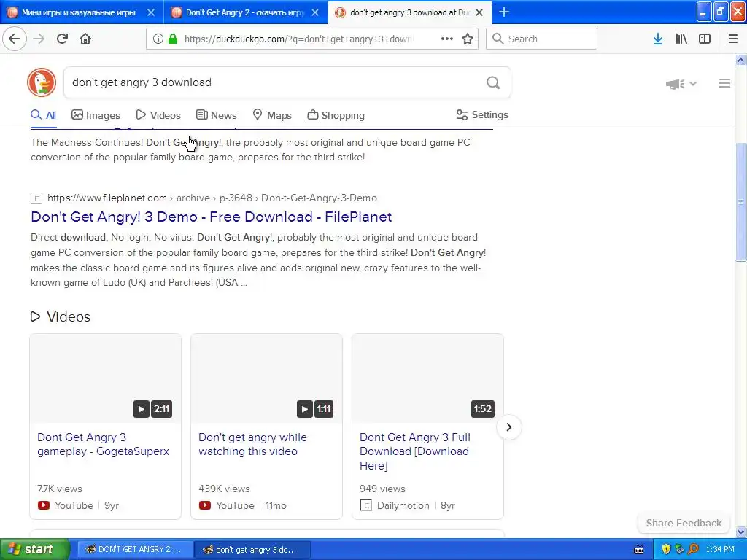The height and width of the screenshot is (560, 747).
Task: Click the DuckDuckGo duck logo
Action: point(42,82)
